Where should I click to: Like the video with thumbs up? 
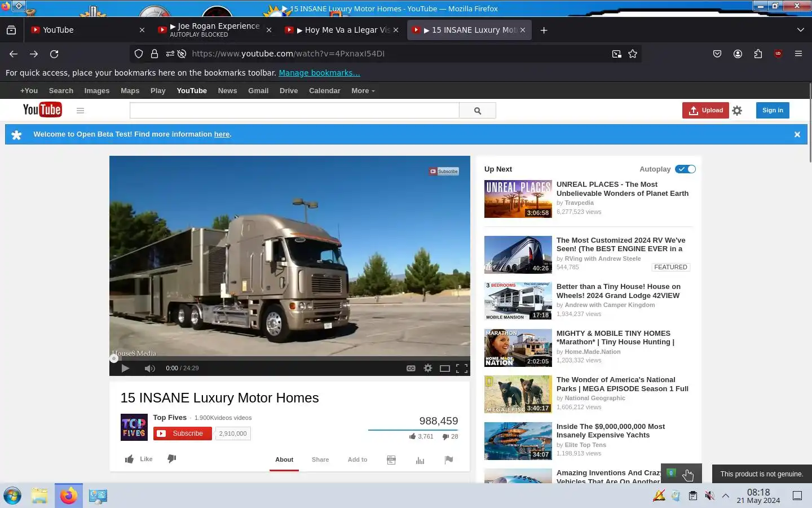139,459
